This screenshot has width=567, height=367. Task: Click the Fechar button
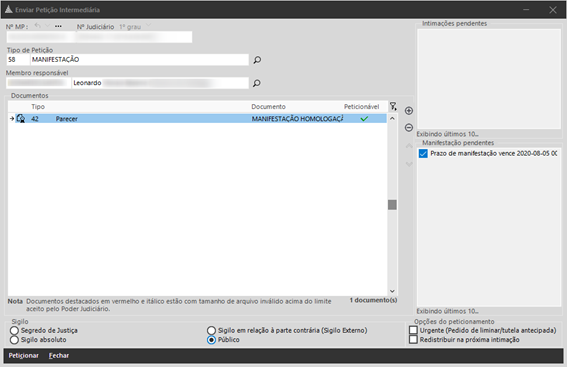click(x=59, y=355)
